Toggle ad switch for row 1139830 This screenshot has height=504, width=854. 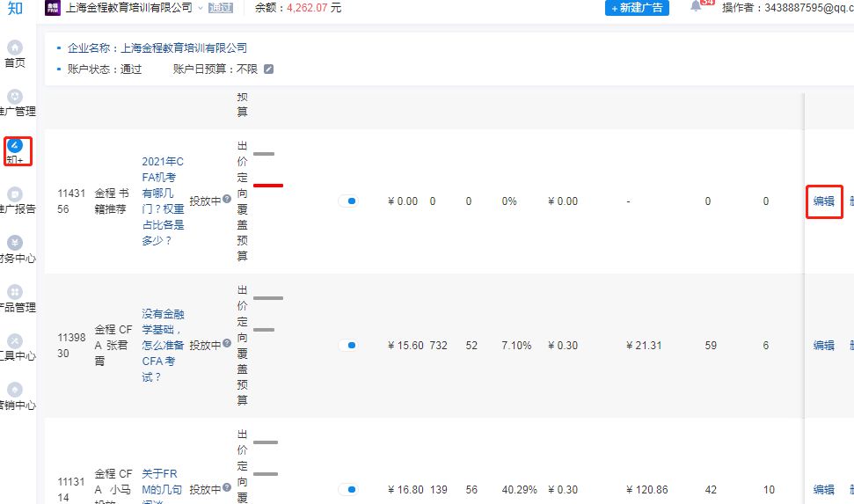(348, 346)
